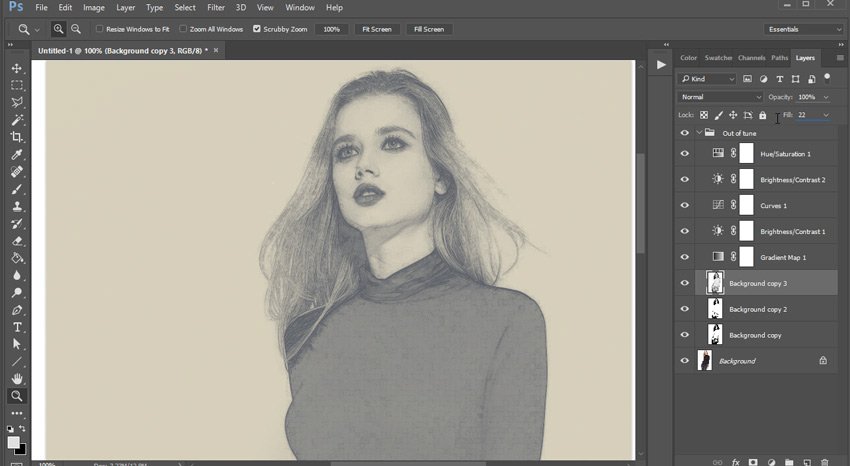Hide the Curves 1 layer

pyautogui.click(x=685, y=205)
